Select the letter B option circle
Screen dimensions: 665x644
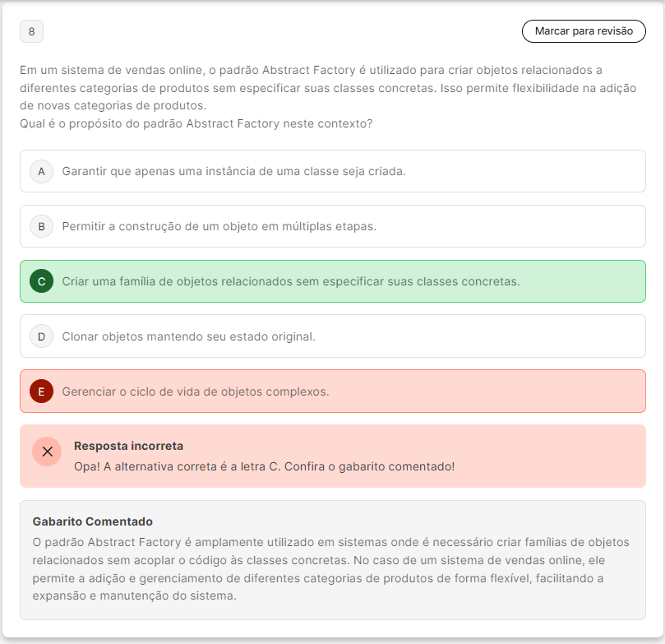click(x=41, y=226)
